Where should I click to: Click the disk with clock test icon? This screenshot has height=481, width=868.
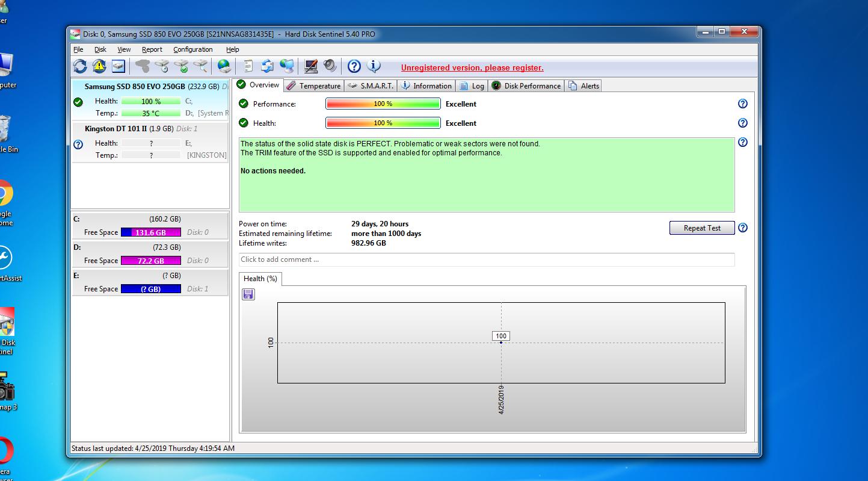162,66
